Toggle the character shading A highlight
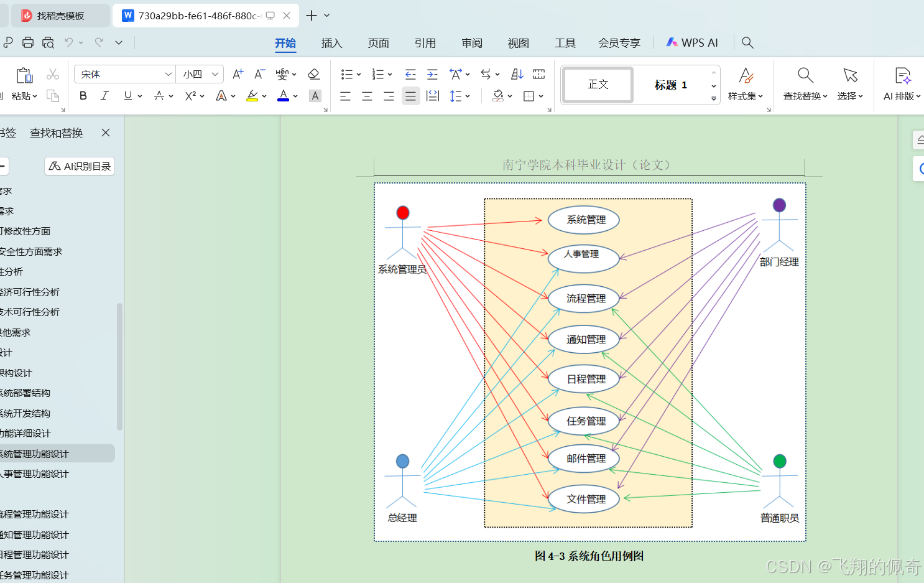Screen dimensions: 924x583 [315, 95]
